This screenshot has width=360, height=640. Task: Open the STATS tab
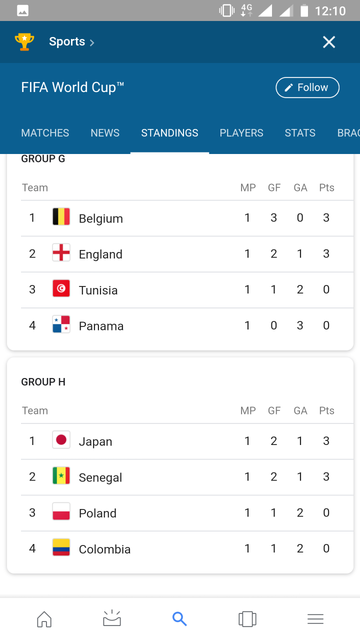coord(300,133)
